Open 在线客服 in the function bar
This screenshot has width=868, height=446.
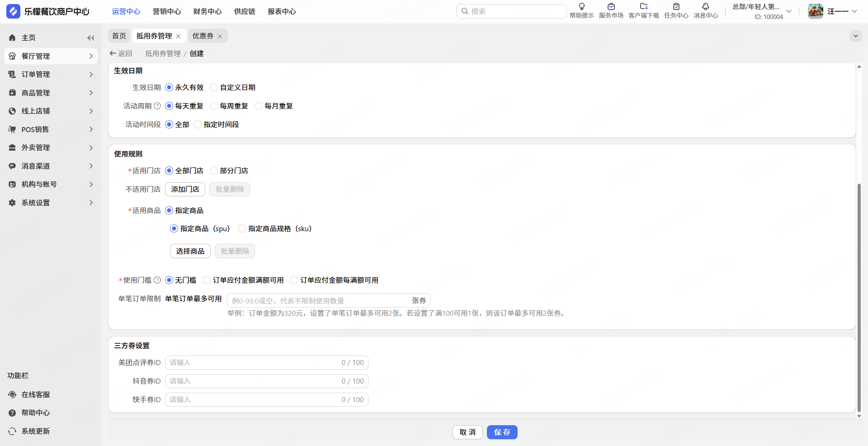(x=35, y=394)
